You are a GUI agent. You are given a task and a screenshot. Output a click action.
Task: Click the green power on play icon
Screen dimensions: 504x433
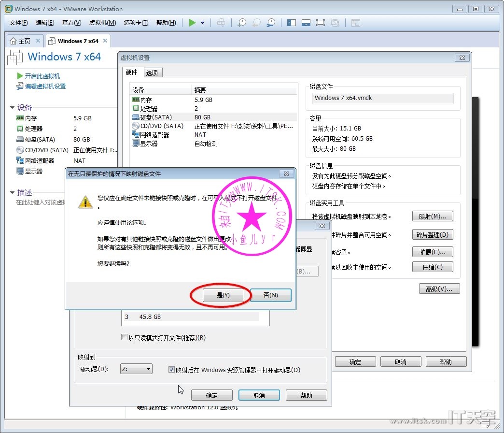coord(192,23)
